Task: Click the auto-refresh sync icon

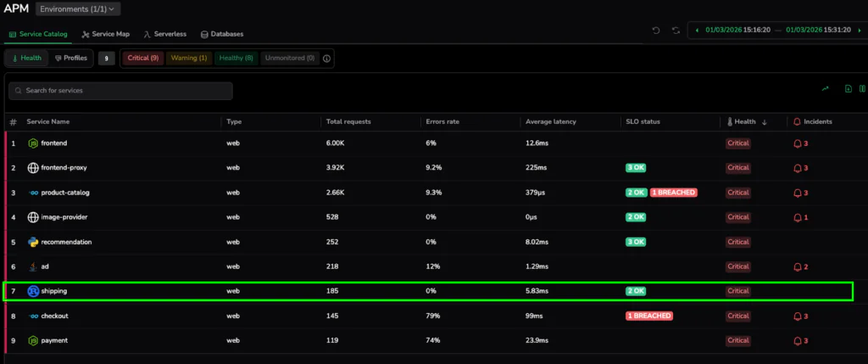Action: pyautogui.click(x=676, y=31)
